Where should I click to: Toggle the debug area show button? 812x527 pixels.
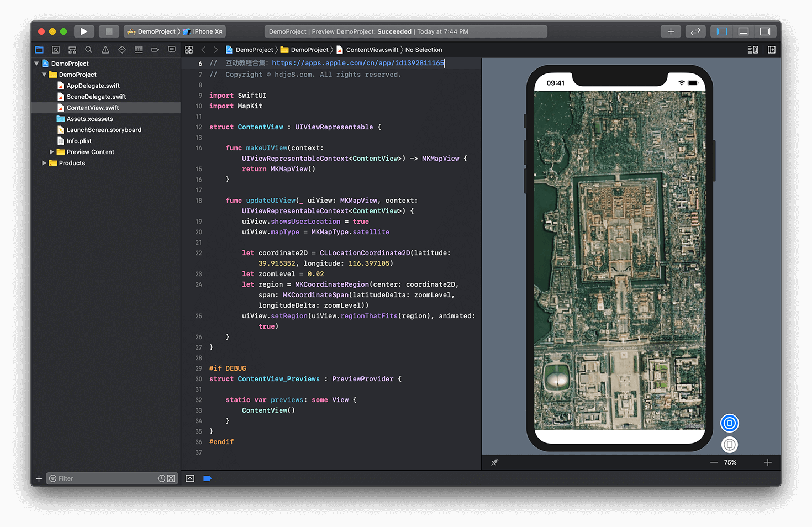(x=190, y=478)
